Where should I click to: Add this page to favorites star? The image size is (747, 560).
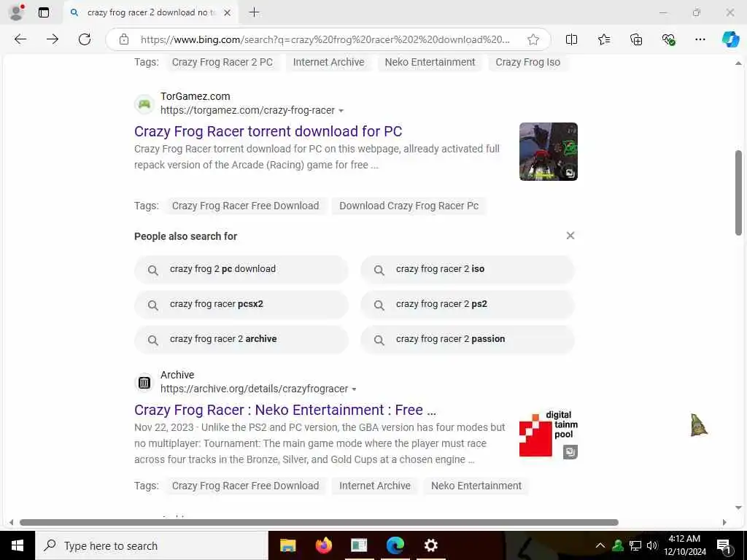coord(533,39)
